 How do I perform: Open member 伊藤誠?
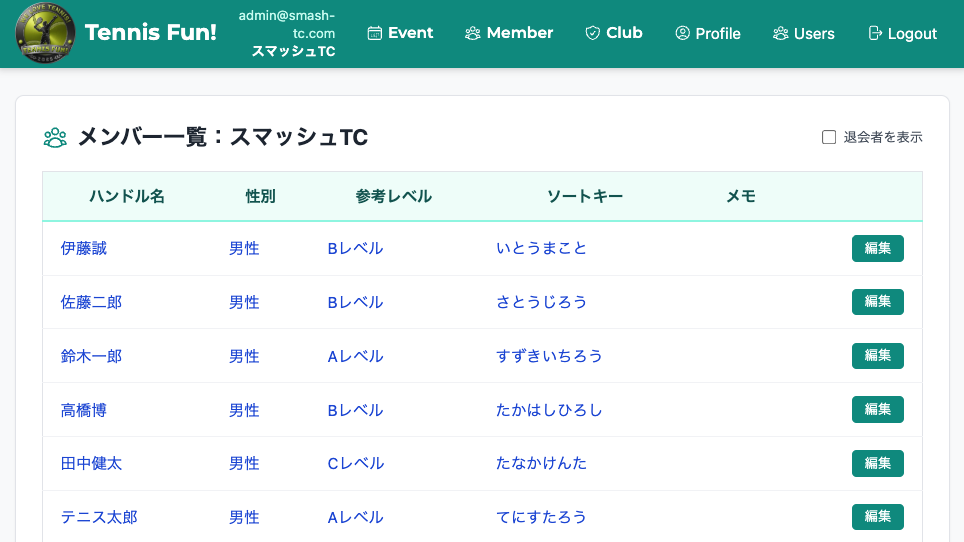point(84,248)
